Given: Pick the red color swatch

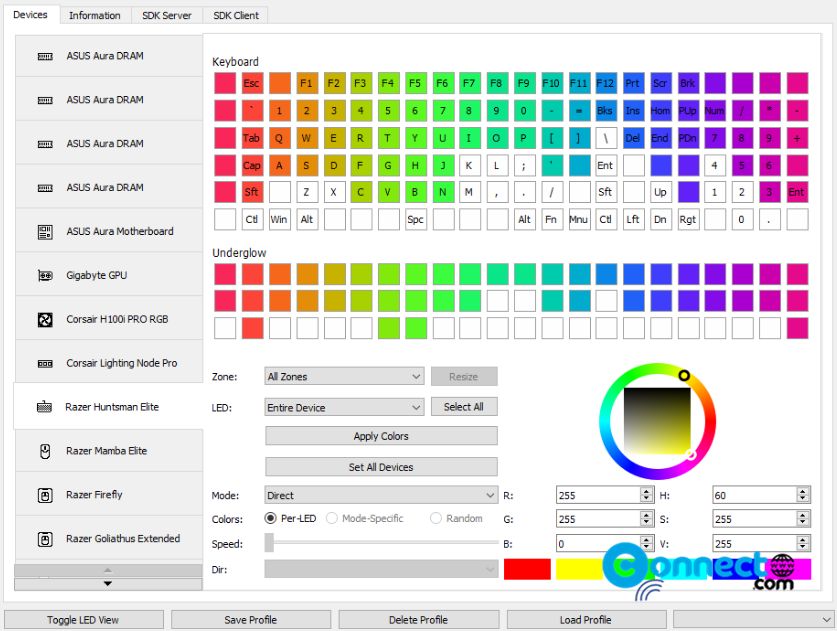Looking at the screenshot, I should 527,569.
